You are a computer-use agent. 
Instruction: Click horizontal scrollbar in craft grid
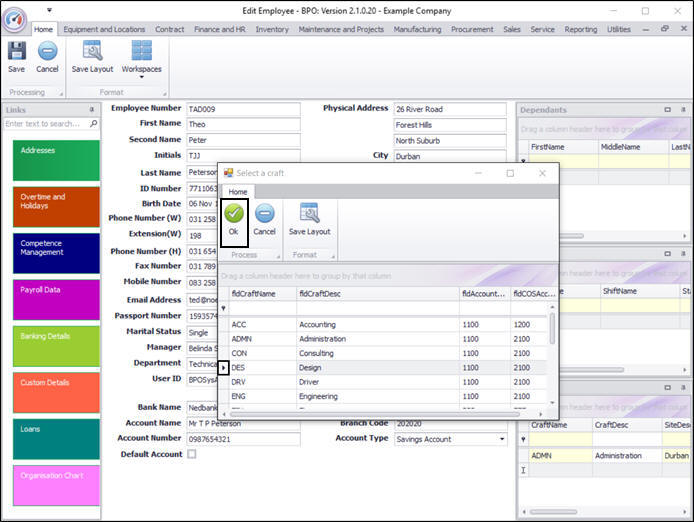(x=374, y=414)
